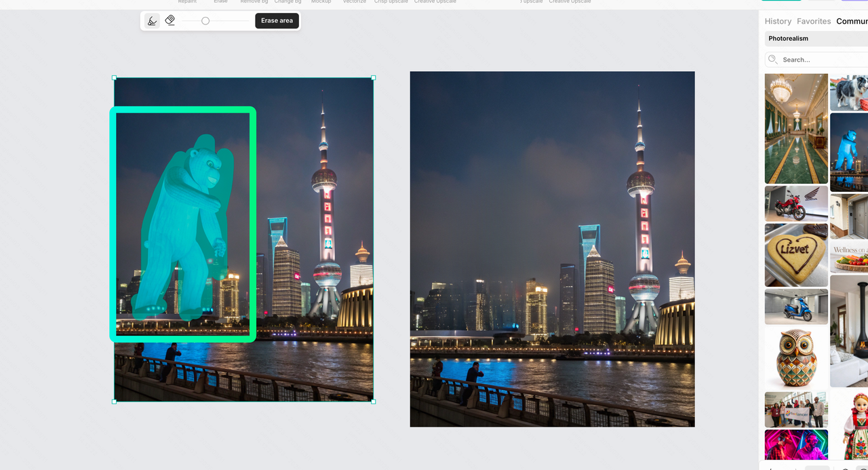The image size is (868, 470).
Task: Open the red Honda motorcycle thumbnail
Action: 796,203
